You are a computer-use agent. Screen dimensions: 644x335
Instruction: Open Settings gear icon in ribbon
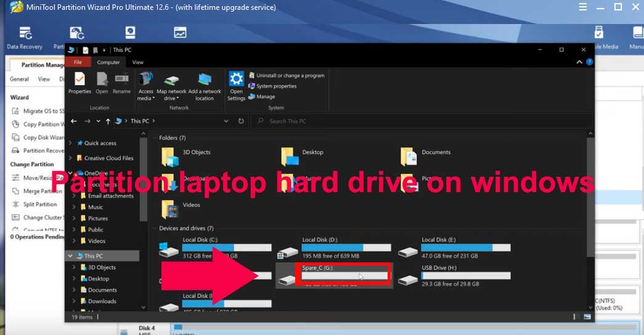click(x=236, y=86)
